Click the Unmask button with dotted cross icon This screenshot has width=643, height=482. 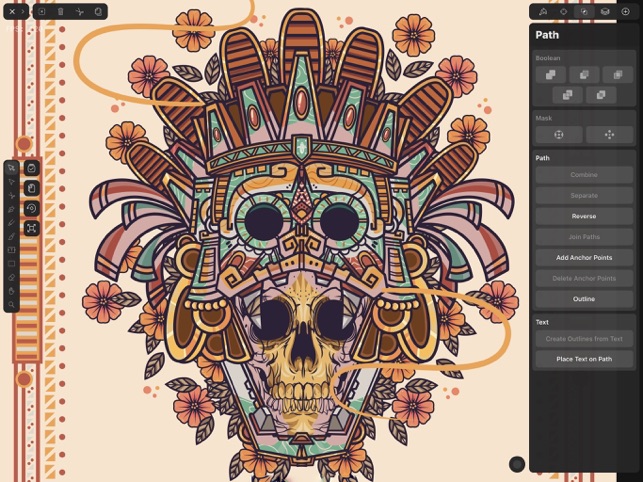point(609,135)
